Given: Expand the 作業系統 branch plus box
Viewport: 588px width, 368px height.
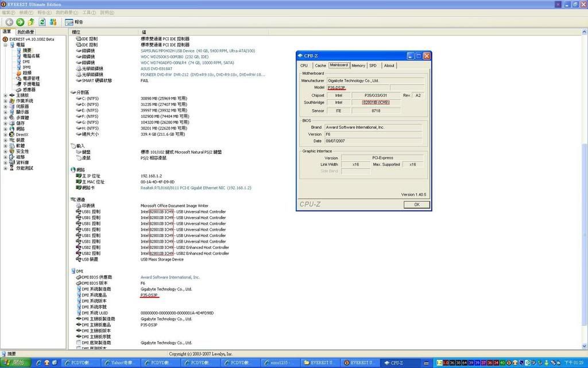Looking at the screenshot, I should 5,101.
